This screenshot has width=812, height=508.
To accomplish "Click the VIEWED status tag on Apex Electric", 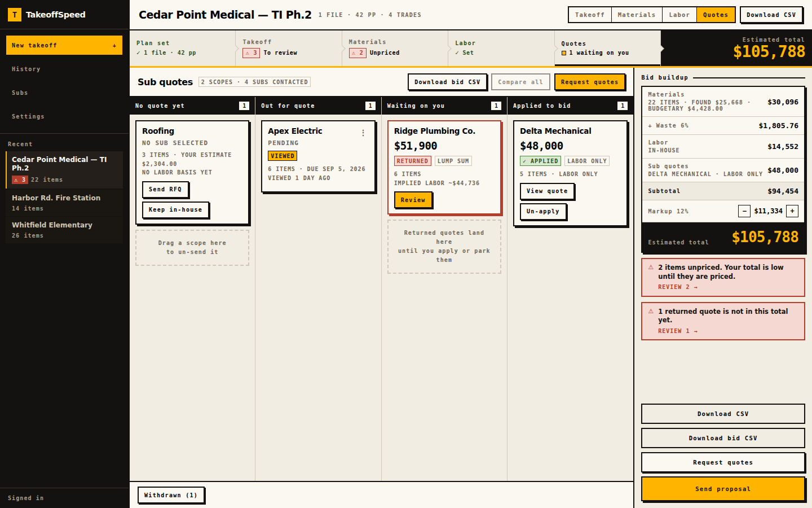I will pyautogui.click(x=283, y=156).
